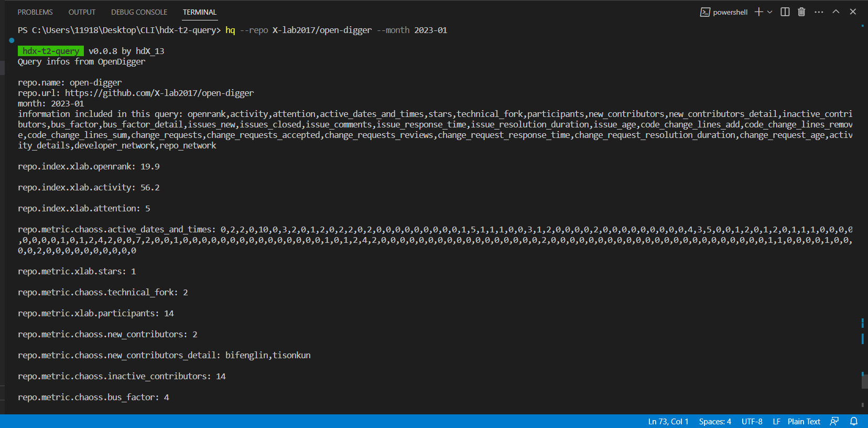Close the terminal panel
Image resolution: width=868 pixels, height=428 pixels.
tap(853, 12)
